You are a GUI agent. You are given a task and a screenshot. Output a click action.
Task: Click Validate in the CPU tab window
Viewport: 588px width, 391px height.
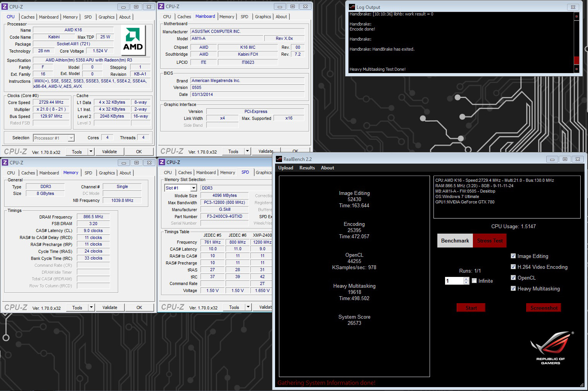[x=109, y=152]
